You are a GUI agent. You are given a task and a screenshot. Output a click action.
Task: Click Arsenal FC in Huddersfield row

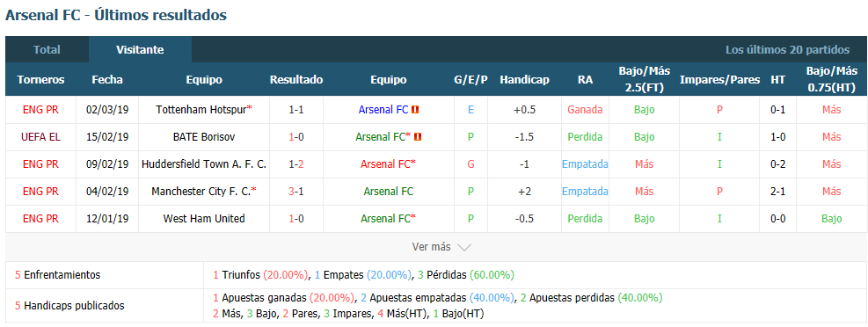coord(388,163)
